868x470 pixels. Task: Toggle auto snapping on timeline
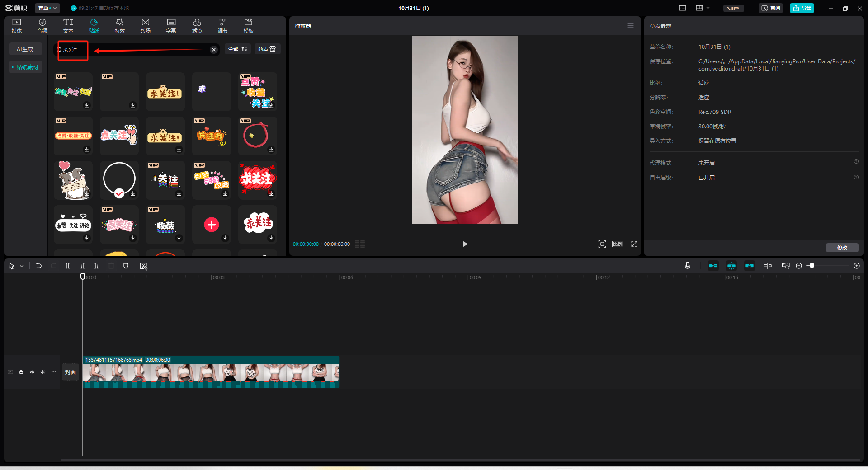(x=731, y=266)
